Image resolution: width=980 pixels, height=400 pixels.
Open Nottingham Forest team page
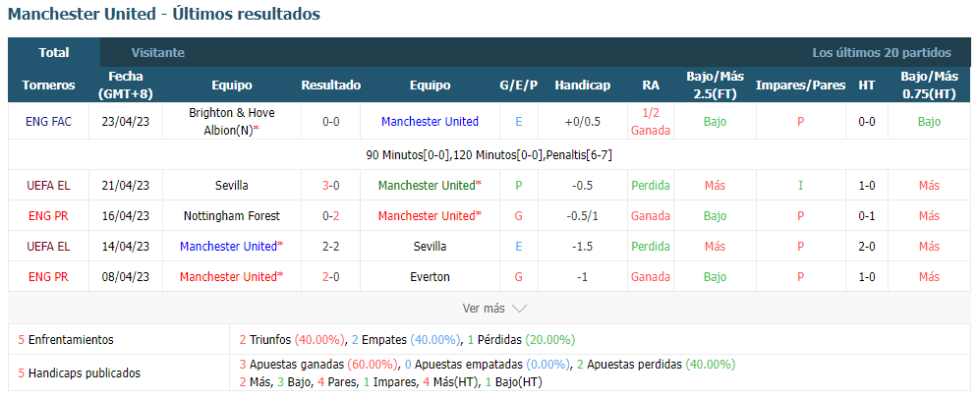[x=232, y=215]
